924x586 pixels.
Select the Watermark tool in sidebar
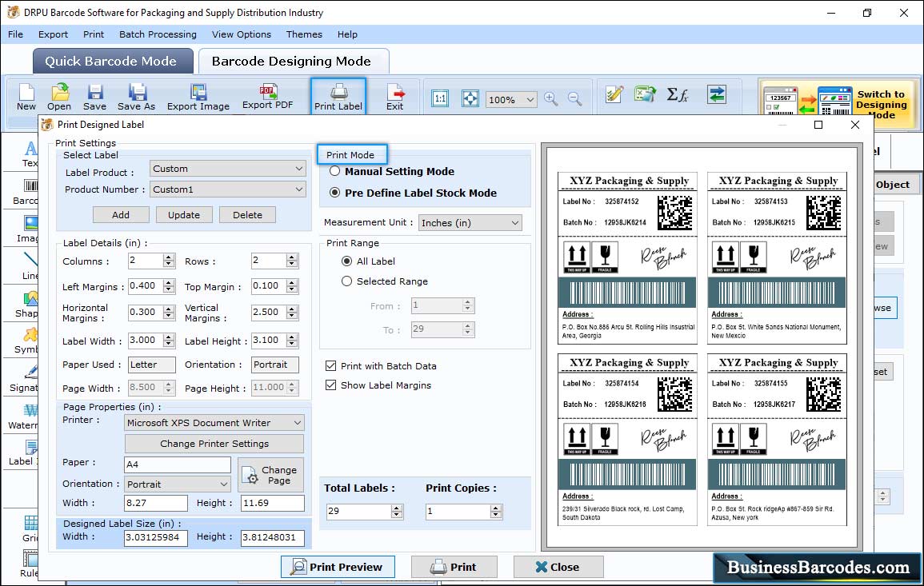pos(26,417)
